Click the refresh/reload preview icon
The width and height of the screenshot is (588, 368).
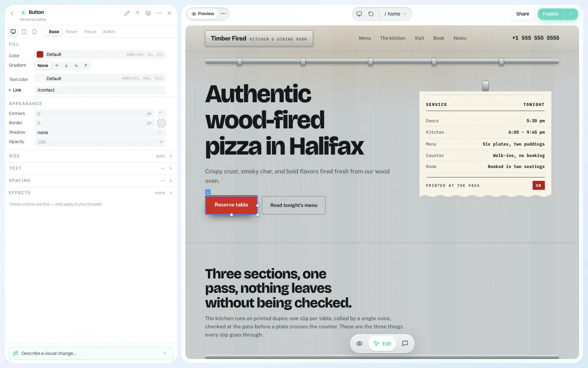(371, 14)
